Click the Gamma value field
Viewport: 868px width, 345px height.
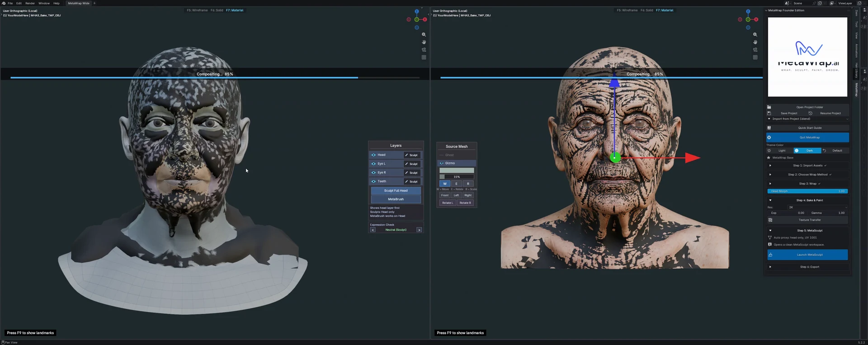(x=828, y=213)
